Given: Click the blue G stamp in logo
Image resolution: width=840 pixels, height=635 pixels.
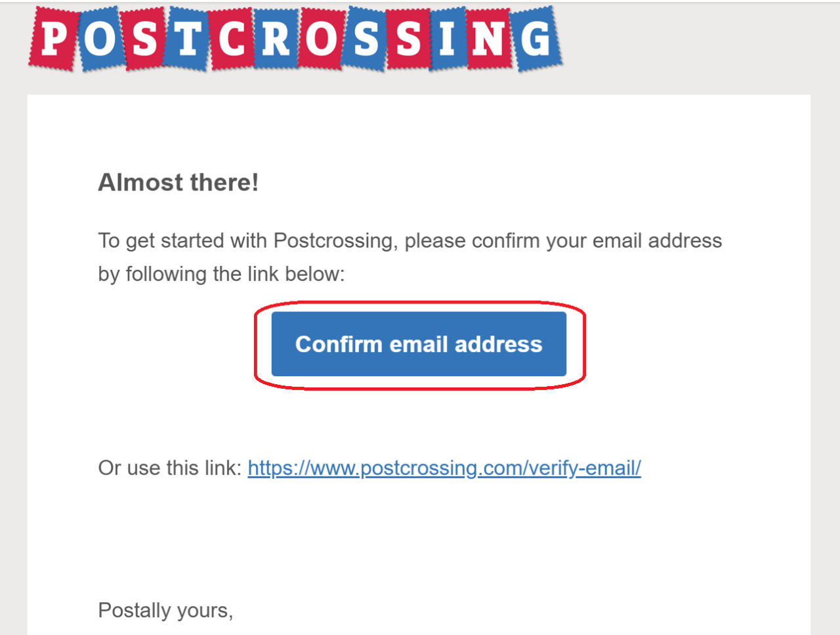Looking at the screenshot, I should pos(535,39).
